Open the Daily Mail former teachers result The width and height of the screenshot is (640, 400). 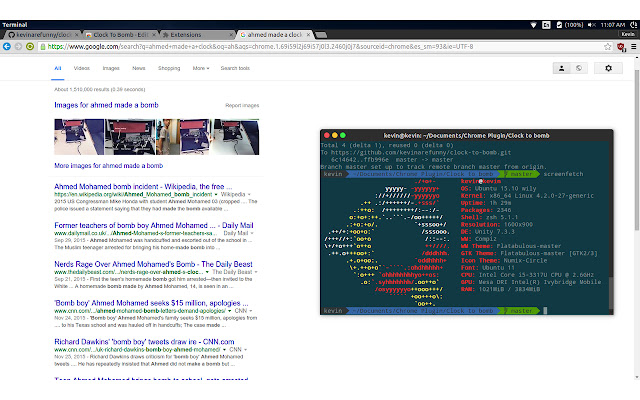coord(154,225)
